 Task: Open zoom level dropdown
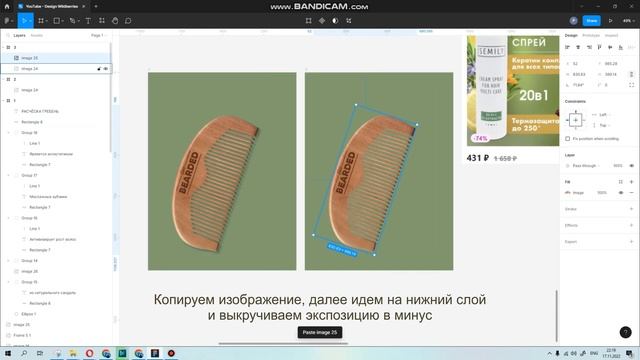coord(629,20)
